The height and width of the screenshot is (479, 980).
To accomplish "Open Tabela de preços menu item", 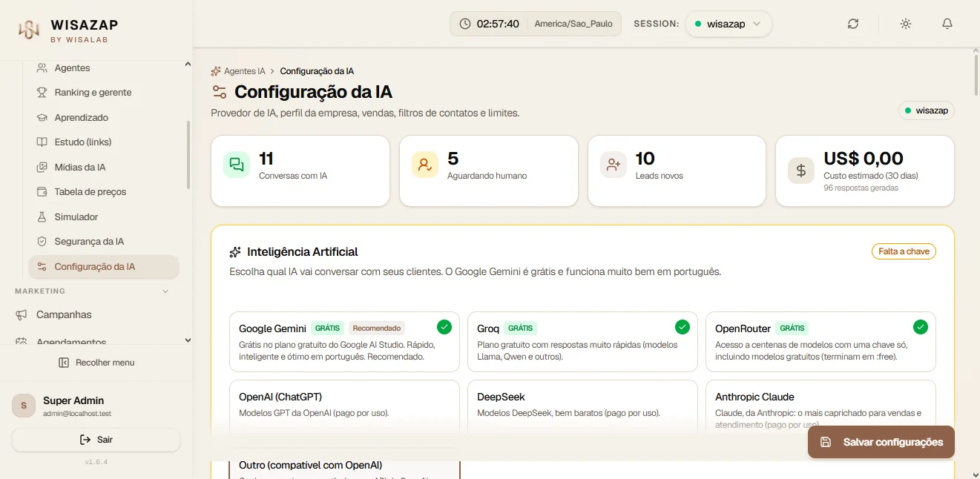I will (103, 192).
